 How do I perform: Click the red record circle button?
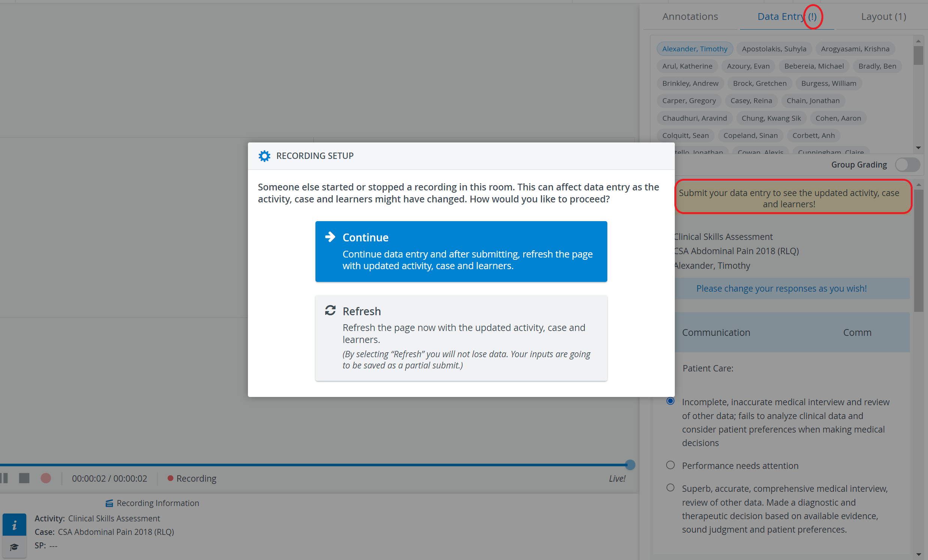point(45,478)
